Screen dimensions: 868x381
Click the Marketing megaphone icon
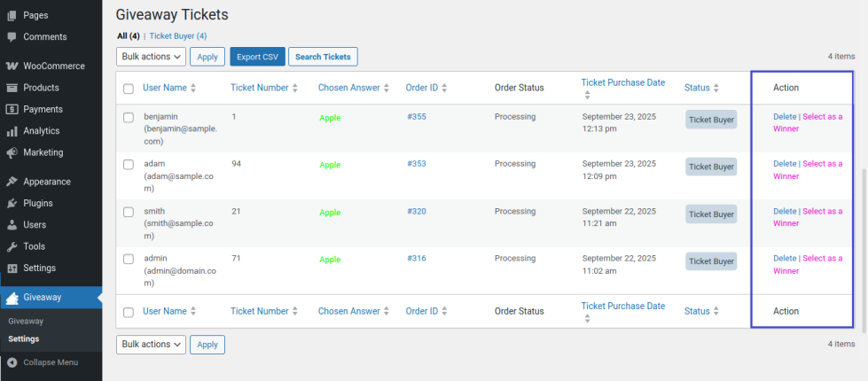coord(12,152)
